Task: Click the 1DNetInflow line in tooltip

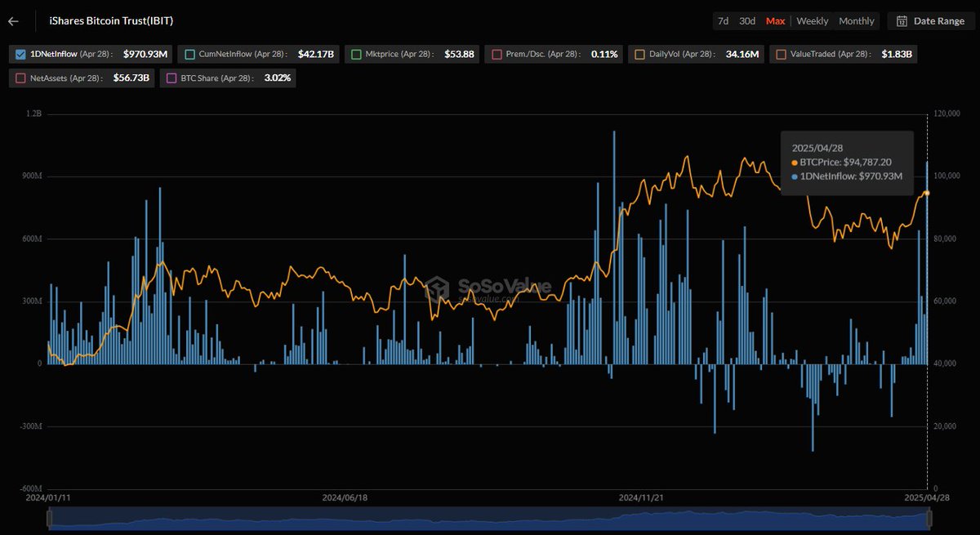Action: (x=847, y=176)
